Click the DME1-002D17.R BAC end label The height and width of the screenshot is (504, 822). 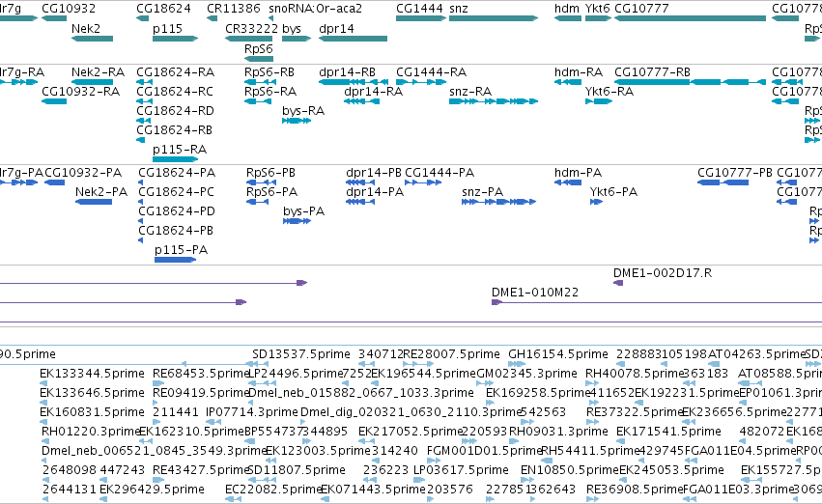pyautogui.click(x=662, y=273)
